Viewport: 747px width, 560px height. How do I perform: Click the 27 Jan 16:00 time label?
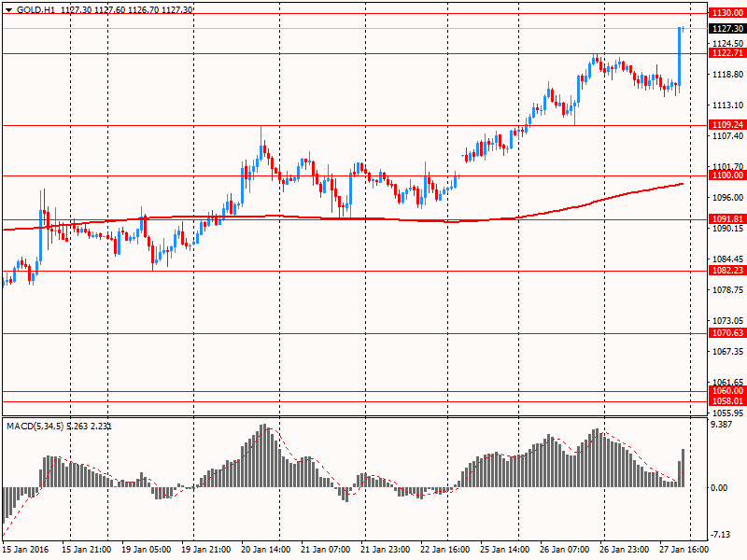coord(685,550)
